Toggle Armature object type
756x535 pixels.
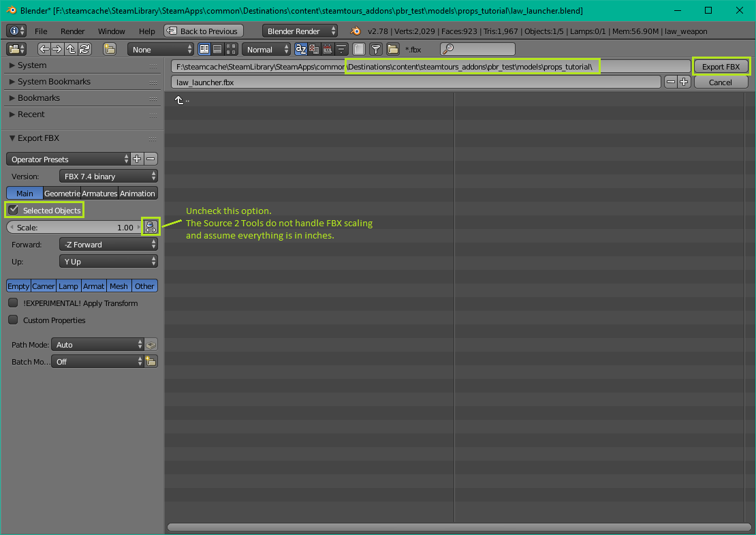point(93,286)
